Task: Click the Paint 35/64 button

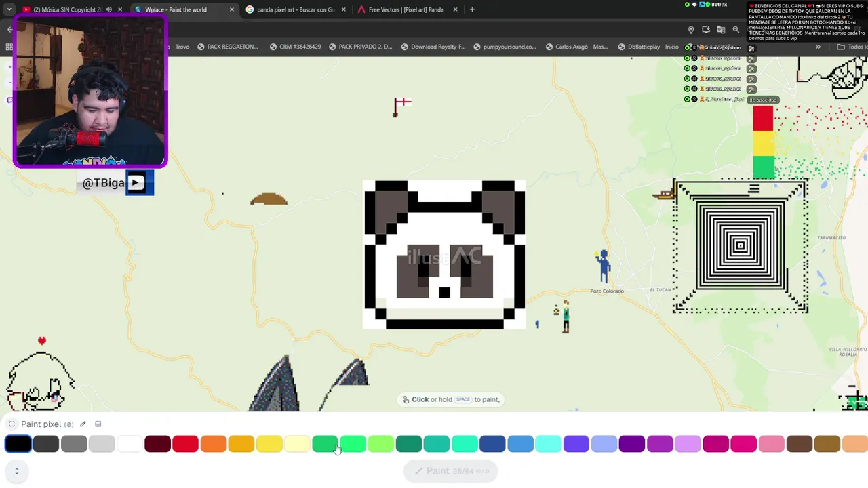Action: (451, 471)
